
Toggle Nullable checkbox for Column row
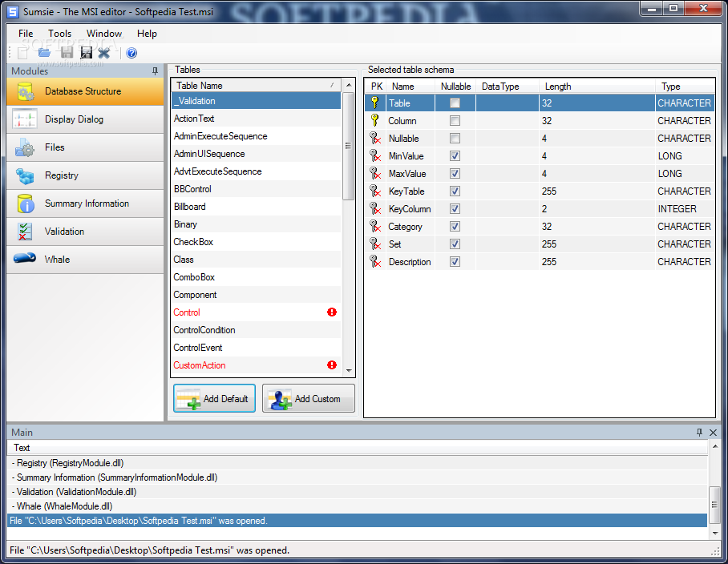click(455, 121)
